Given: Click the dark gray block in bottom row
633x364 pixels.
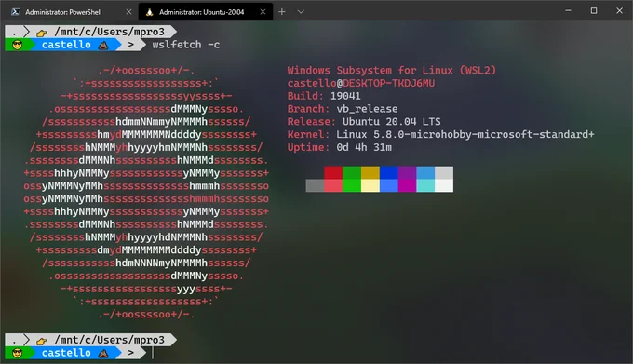Looking at the screenshot, I should [x=315, y=185].
